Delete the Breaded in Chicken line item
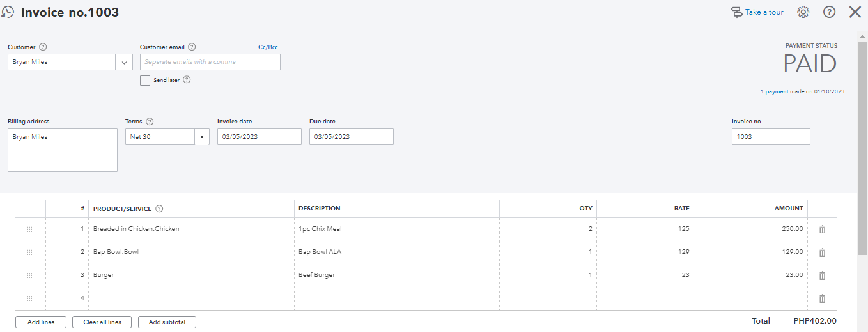The width and height of the screenshot is (868, 332). click(822, 229)
